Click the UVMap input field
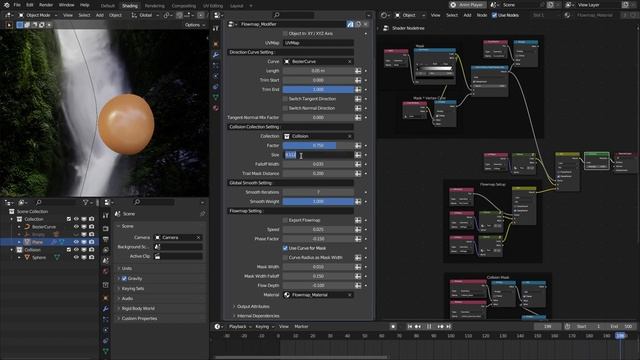Viewport: 640px width, 360px height. (318, 43)
